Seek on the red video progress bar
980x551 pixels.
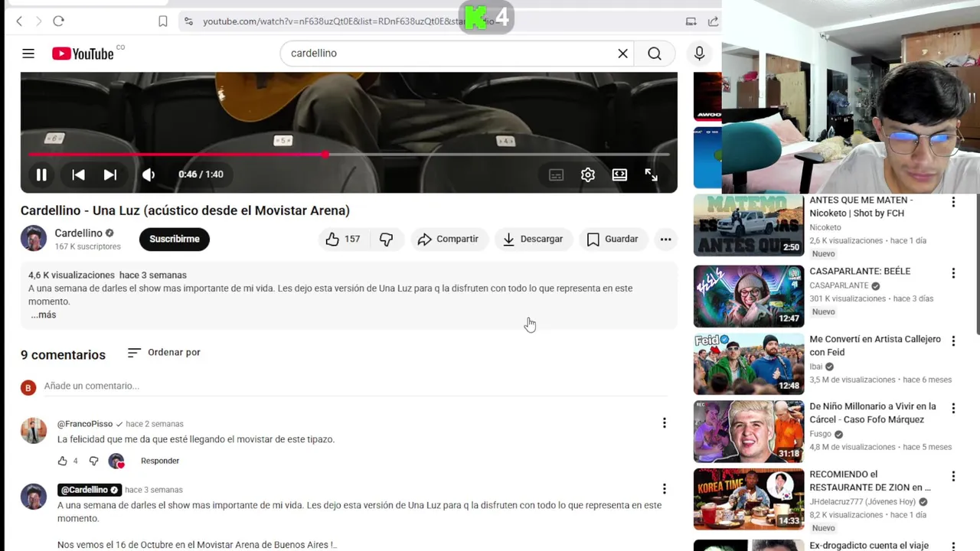pyautogui.click(x=349, y=155)
